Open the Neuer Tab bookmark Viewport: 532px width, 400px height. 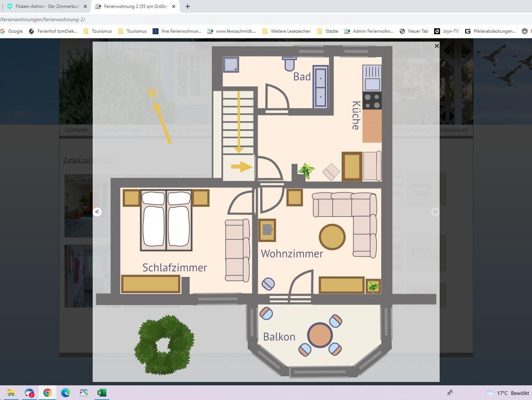[x=414, y=31]
